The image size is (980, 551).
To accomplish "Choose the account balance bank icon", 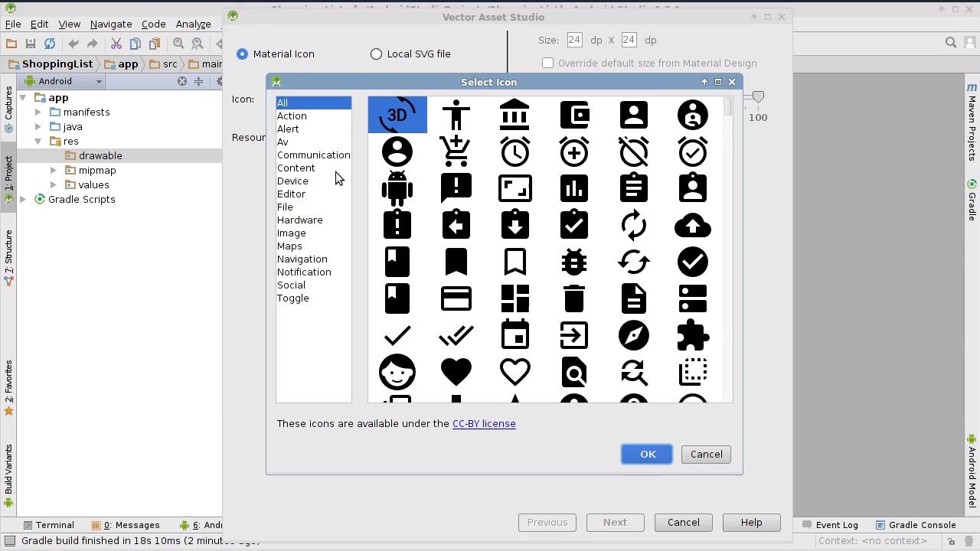I will tap(515, 115).
